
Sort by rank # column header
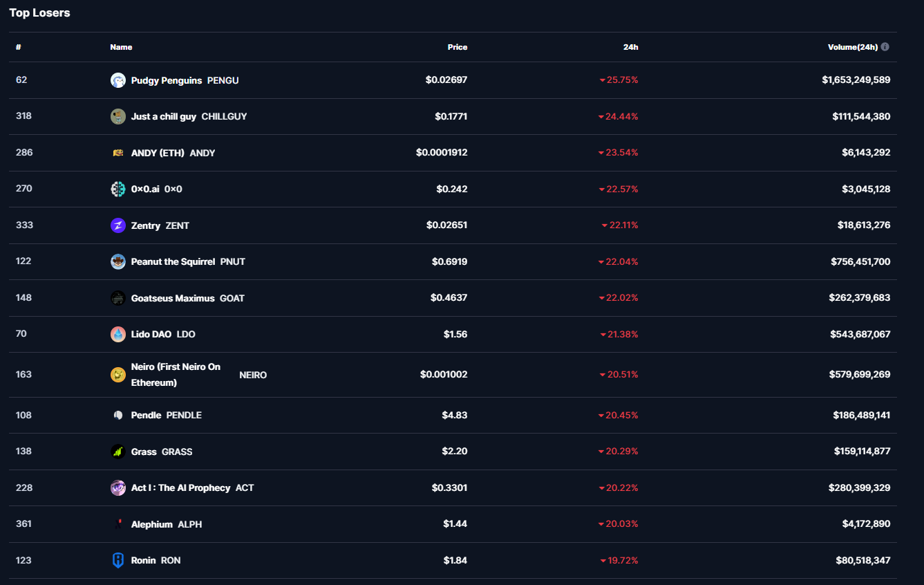[19, 47]
